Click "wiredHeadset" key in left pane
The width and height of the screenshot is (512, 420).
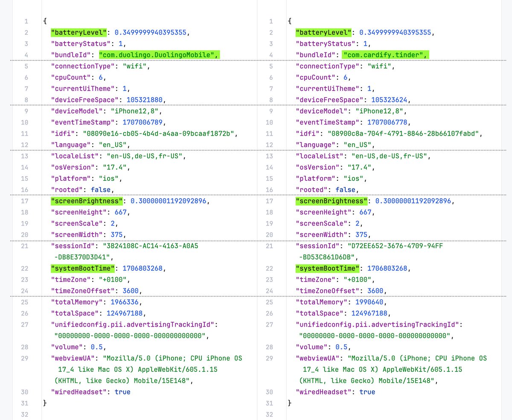(x=79, y=392)
